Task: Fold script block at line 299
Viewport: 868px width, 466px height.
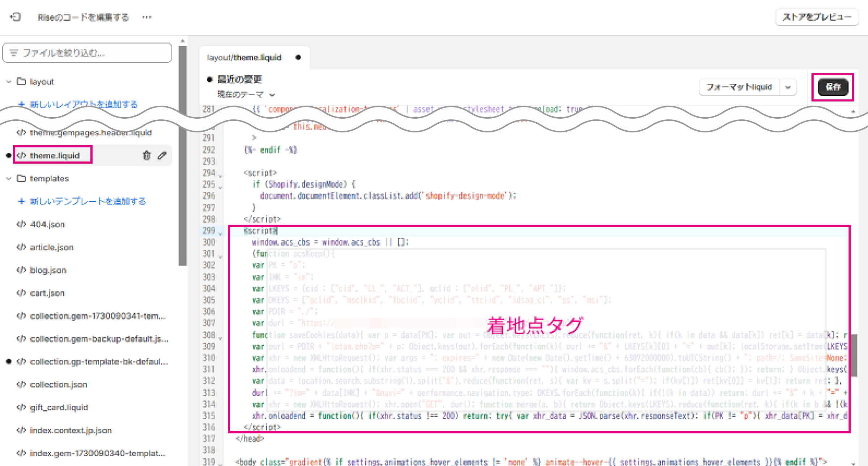Action: click(x=220, y=233)
